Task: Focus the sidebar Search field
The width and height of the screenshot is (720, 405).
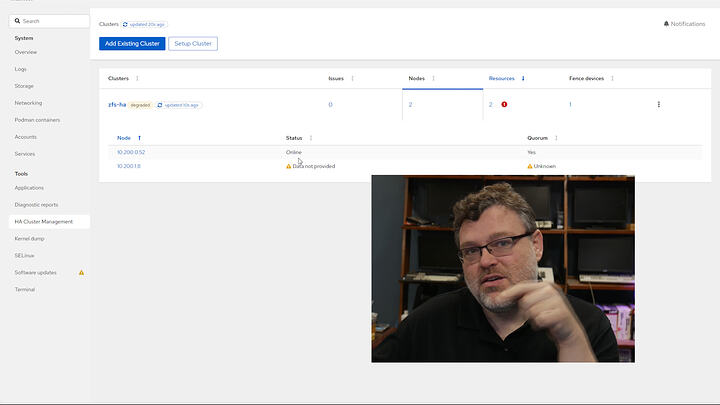Action: (x=49, y=21)
